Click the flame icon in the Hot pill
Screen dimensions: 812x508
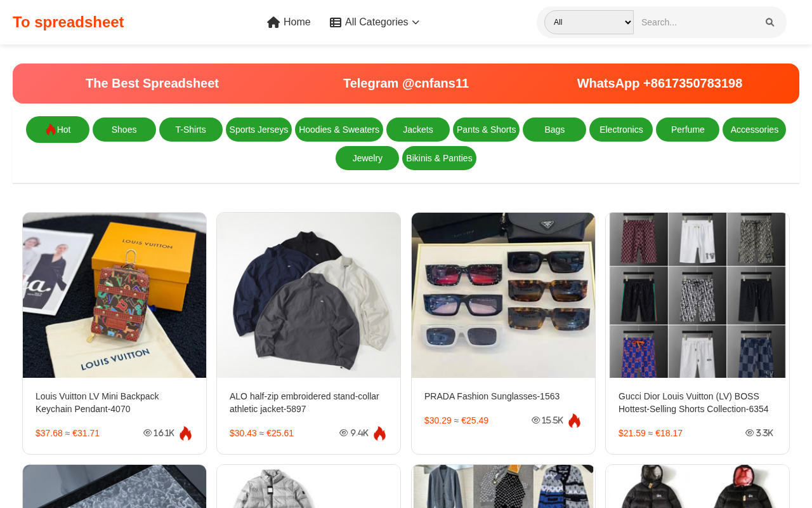tap(51, 130)
